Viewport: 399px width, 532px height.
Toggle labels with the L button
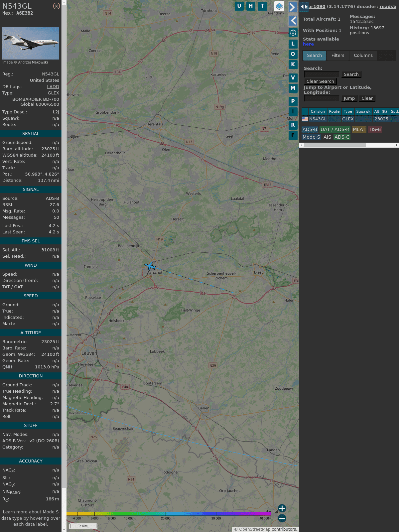[x=293, y=44]
